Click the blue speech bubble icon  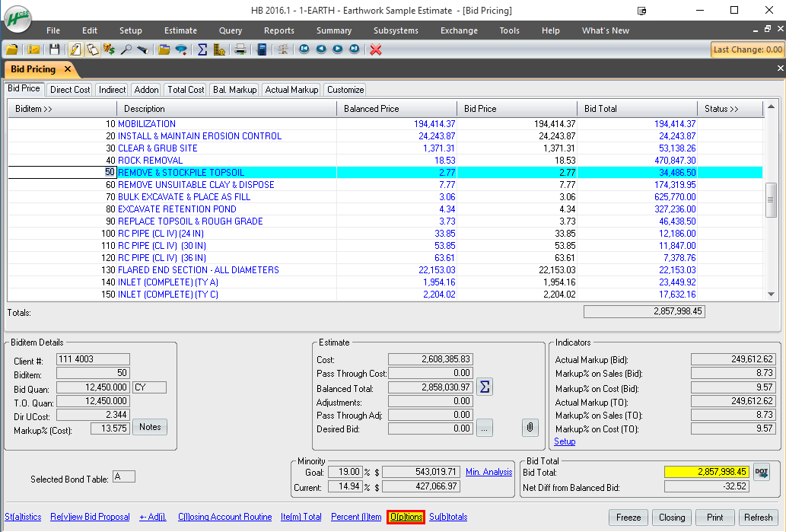181,49
